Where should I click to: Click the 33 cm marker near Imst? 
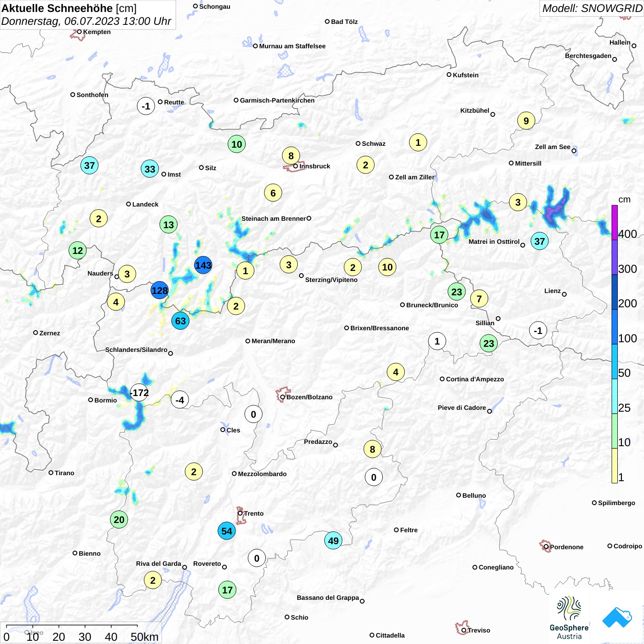click(150, 169)
